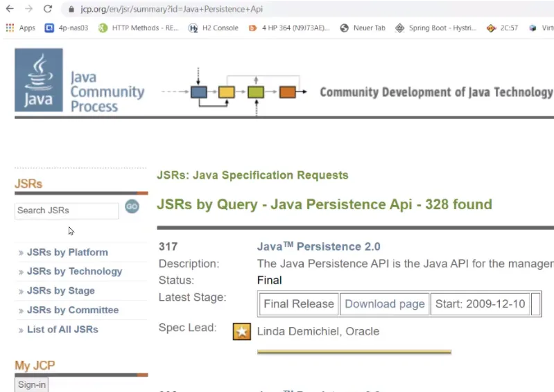554x392 pixels.
Task: Open JSRs by Technology
Action: [75, 271]
